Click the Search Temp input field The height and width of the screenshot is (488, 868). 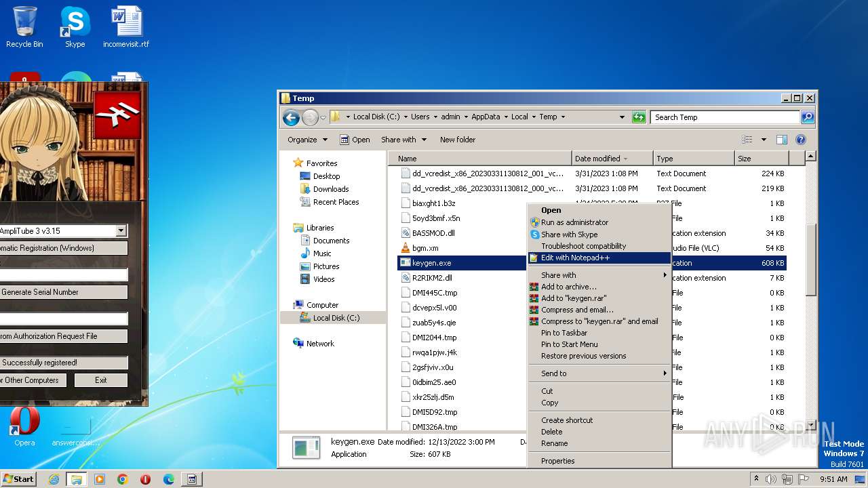click(725, 117)
